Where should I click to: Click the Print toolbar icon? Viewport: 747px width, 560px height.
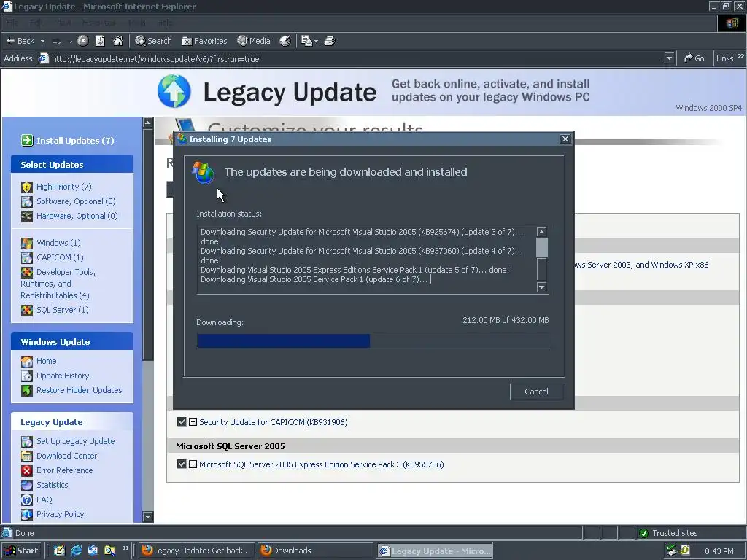(329, 41)
